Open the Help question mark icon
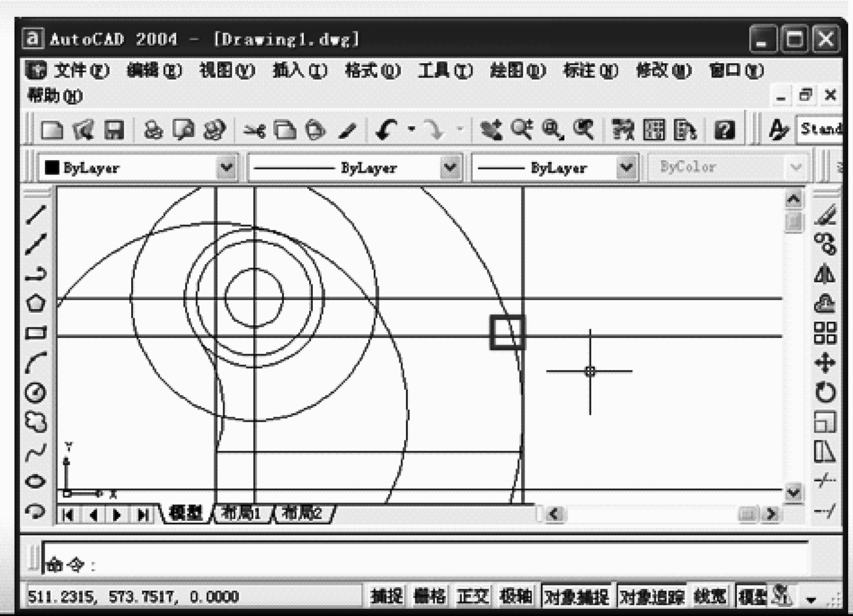The width and height of the screenshot is (853, 616). tap(725, 129)
